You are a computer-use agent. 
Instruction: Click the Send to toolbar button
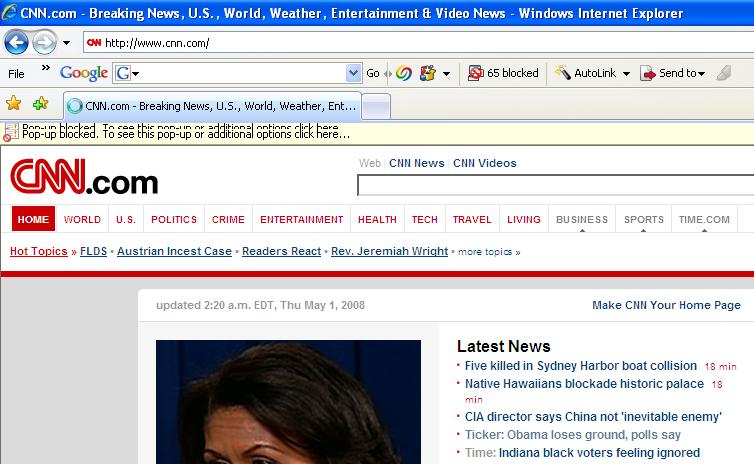tap(673, 73)
